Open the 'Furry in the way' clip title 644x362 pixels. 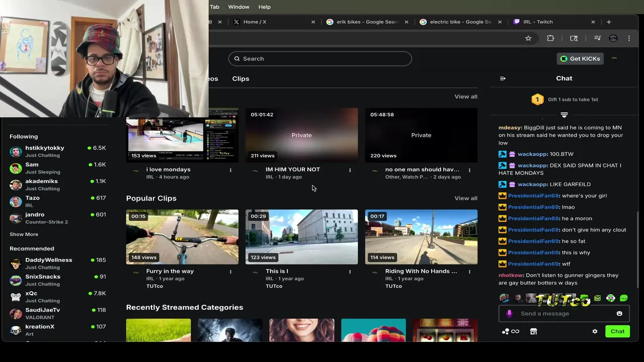tap(170, 271)
